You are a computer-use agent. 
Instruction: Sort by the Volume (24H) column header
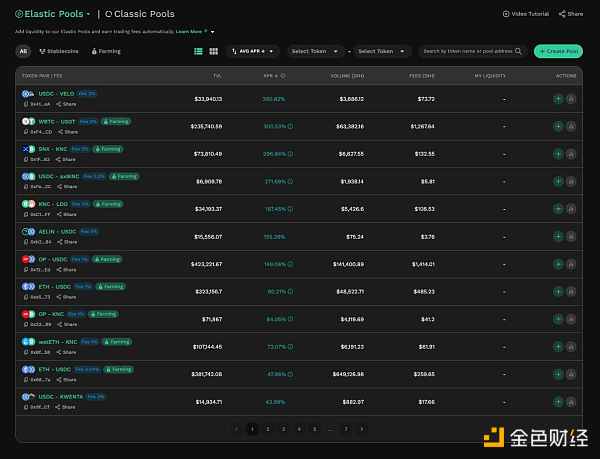click(x=347, y=76)
